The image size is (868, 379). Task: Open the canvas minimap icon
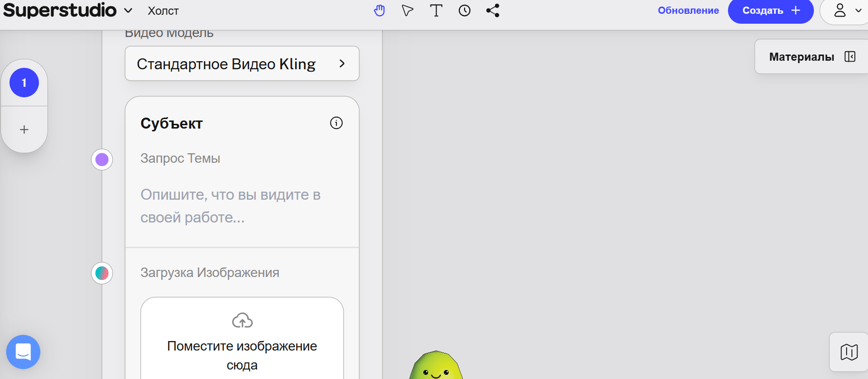(849, 352)
